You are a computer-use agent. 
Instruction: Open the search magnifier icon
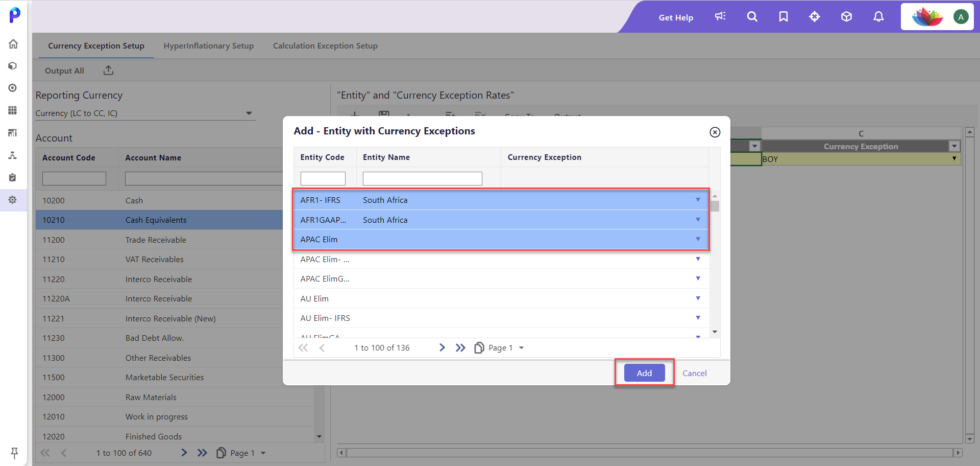point(752,16)
